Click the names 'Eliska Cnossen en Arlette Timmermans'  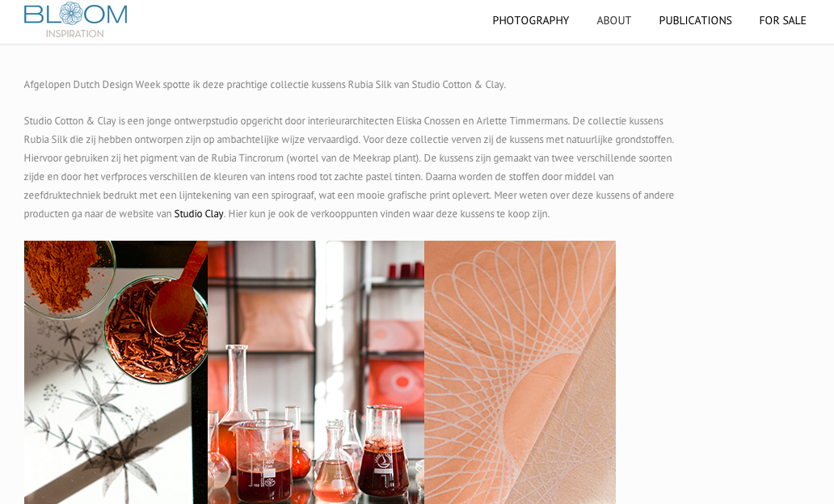click(482, 120)
